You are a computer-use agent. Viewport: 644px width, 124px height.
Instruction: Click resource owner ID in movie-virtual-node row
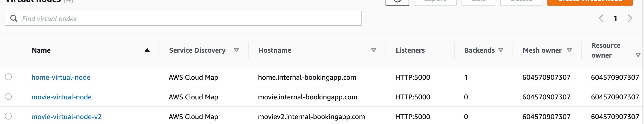coord(615,97)
